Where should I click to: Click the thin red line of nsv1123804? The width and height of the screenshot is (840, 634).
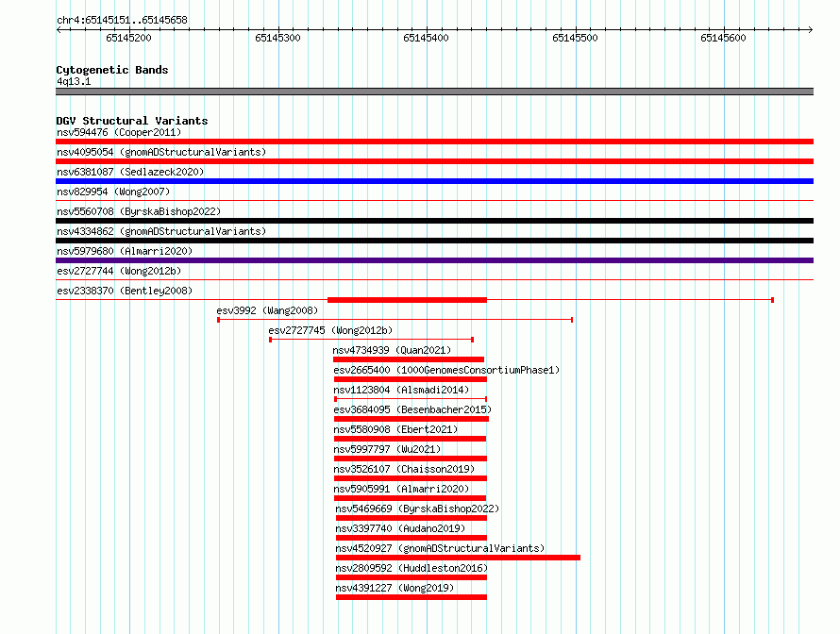(x=411, y=399)
